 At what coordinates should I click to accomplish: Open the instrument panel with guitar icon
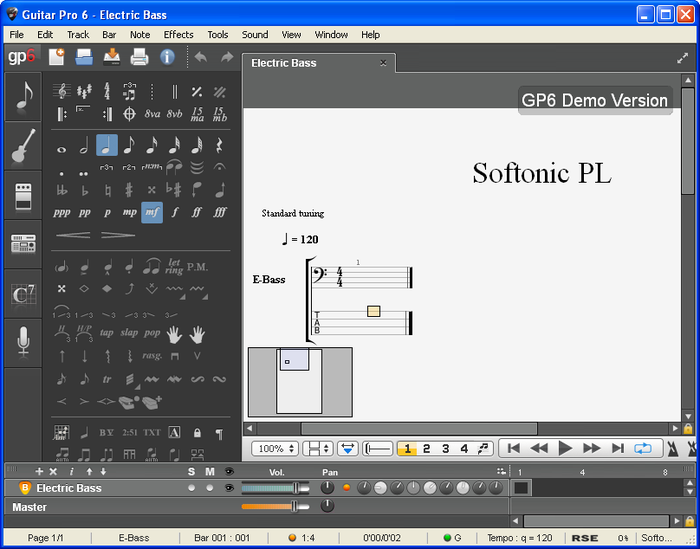click(x=23, y=146)
